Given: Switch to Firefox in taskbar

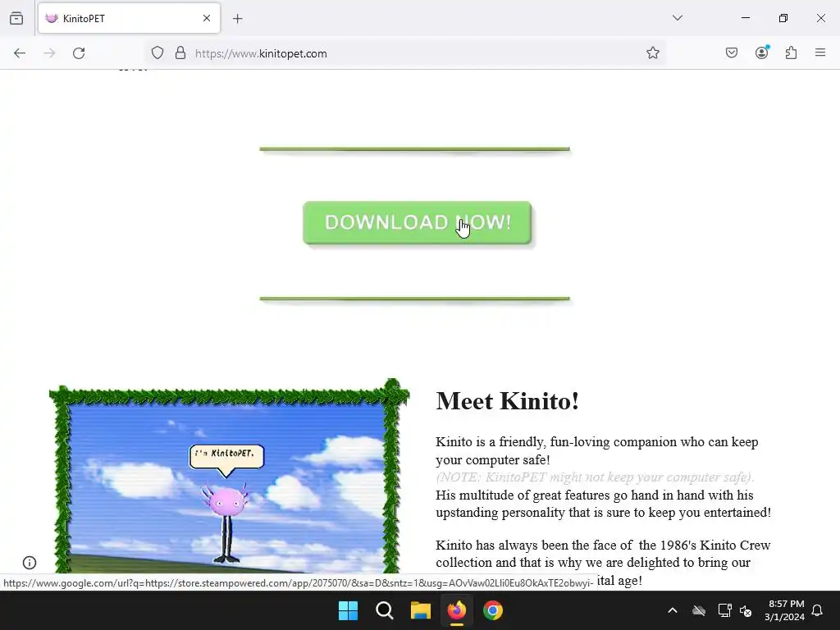Looking at the screenshot, I should coord(456,610).
